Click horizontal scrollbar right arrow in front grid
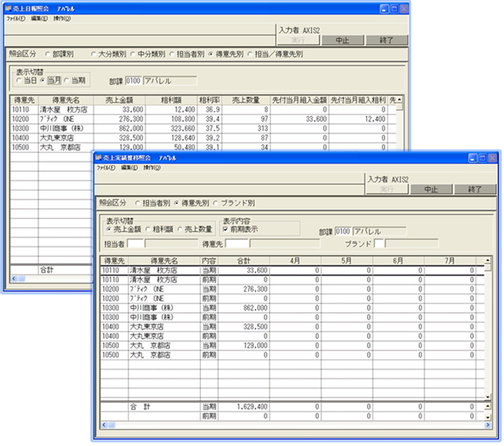Screen dimensions: 504x446 (x=487, y=423)
